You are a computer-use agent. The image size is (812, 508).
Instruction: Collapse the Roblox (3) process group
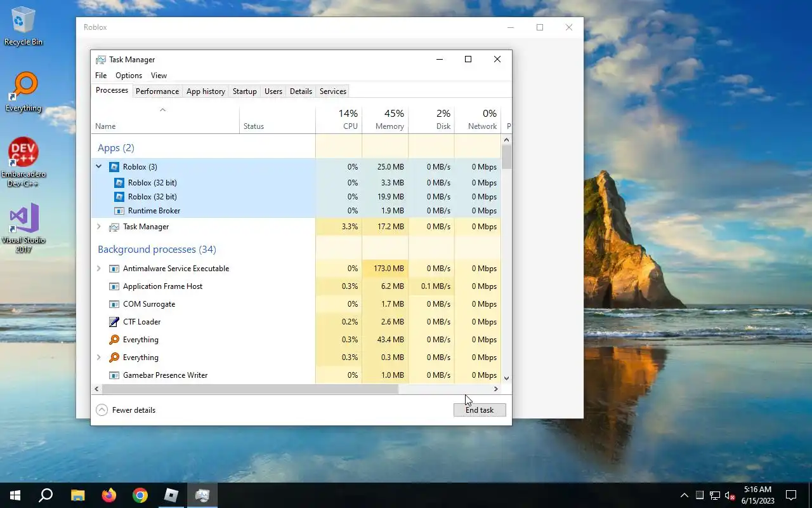[98, 167]
